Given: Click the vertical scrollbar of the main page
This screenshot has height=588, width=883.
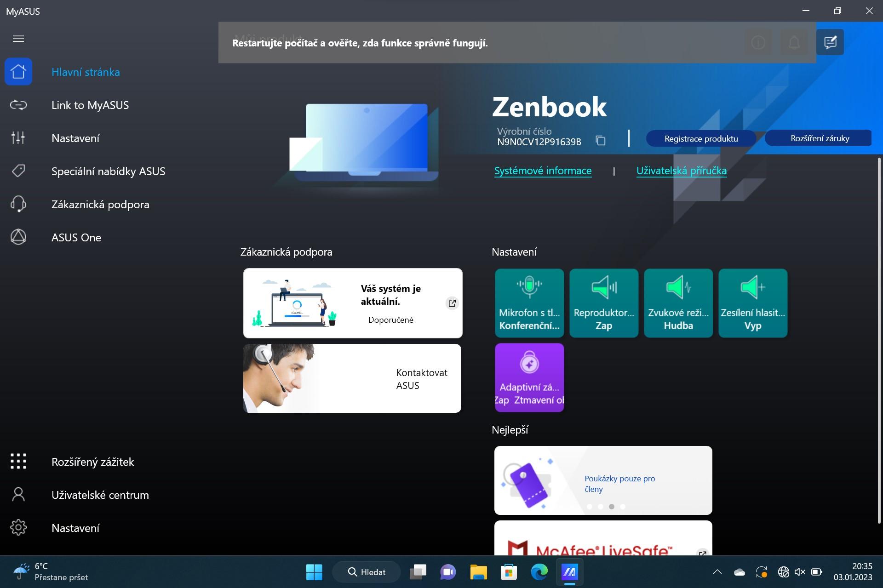Looking at the screenshot, I should [x=879, y=340].
